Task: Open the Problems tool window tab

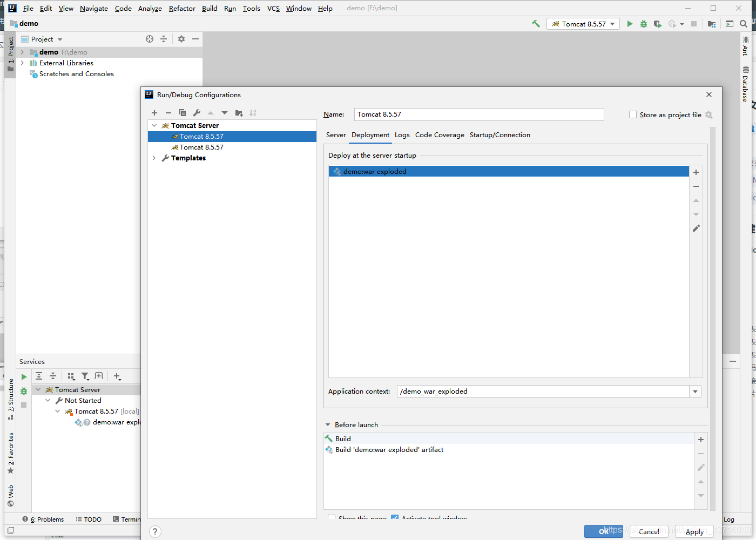Action: 43,519
